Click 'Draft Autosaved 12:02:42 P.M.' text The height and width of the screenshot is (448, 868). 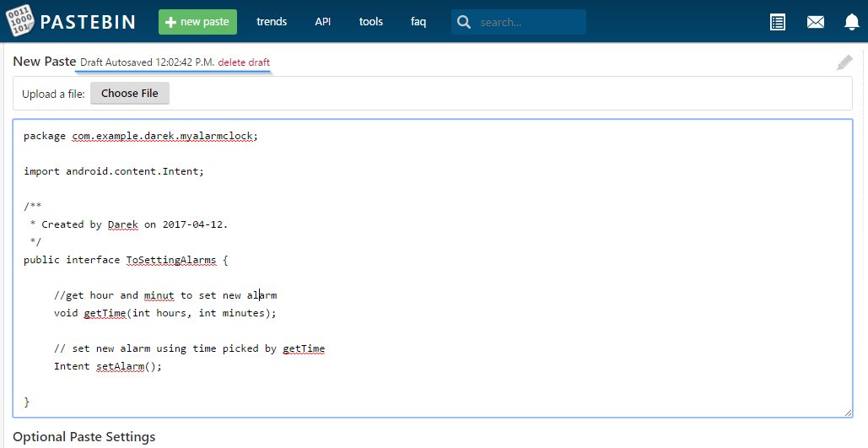click(x=148, y=62)
